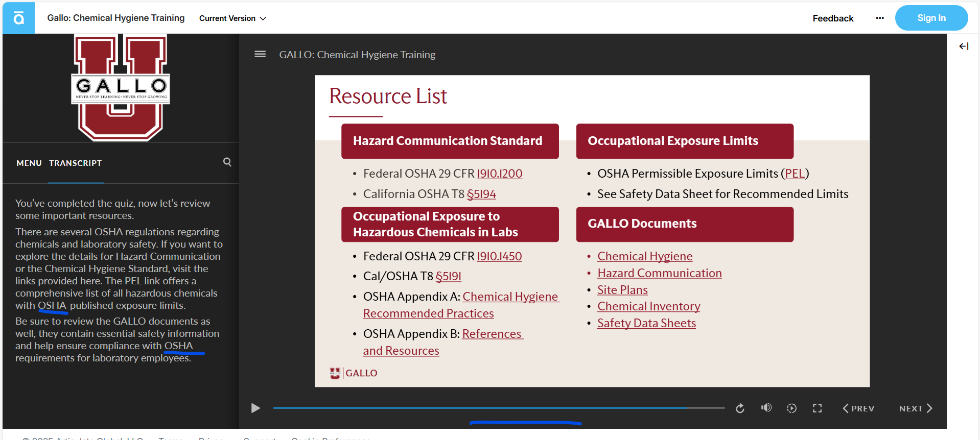The width and height of the screenshot is (980, 440).
Task: Toggle the hamburger sidebar menu icon
Action: tap(260, 54)
